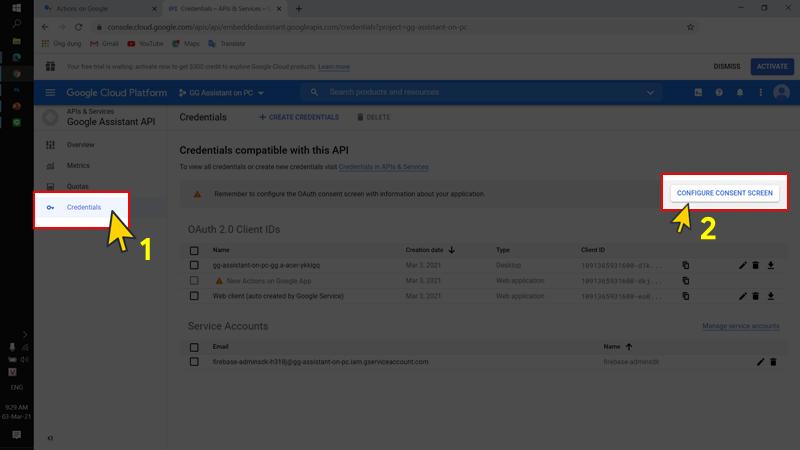Open the notifications bell icon

click(740, 92)
